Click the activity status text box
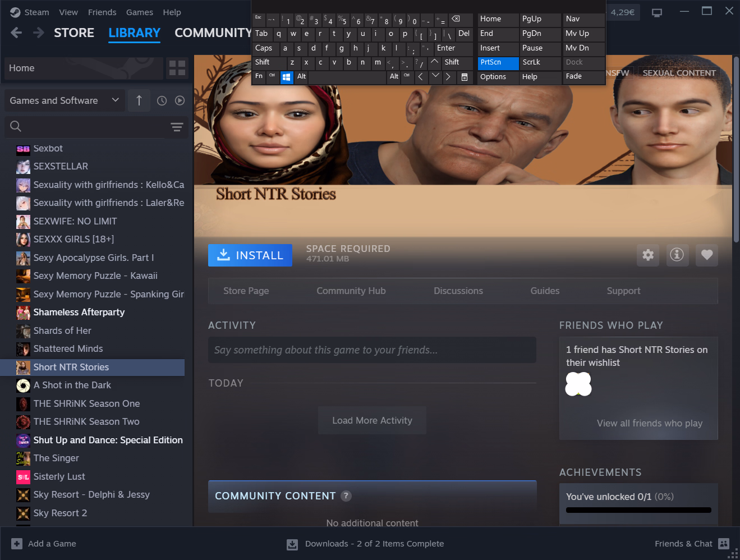This screenshot has height=560, width=740. (x=372, y=350)
